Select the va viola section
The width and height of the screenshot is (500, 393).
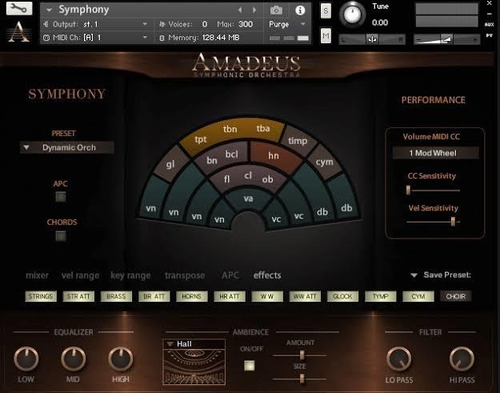248,199
